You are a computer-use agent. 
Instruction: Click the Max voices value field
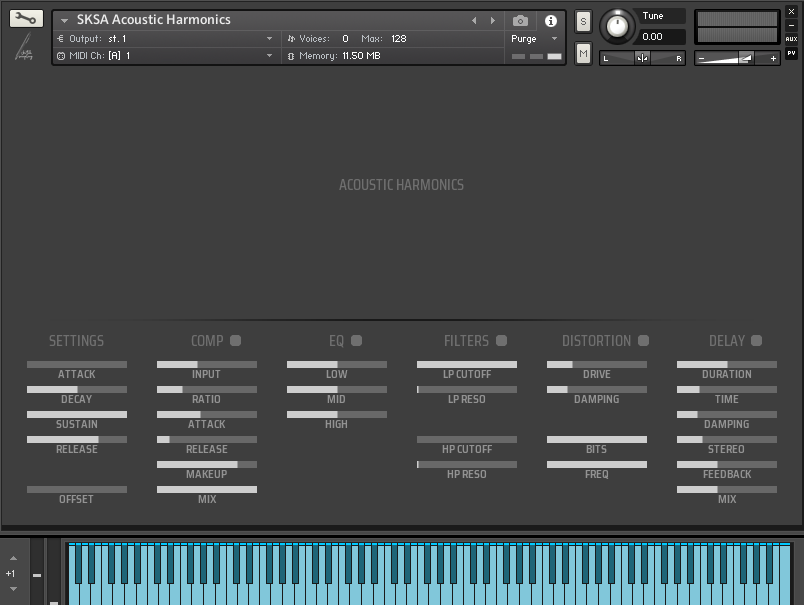point(399,38)
